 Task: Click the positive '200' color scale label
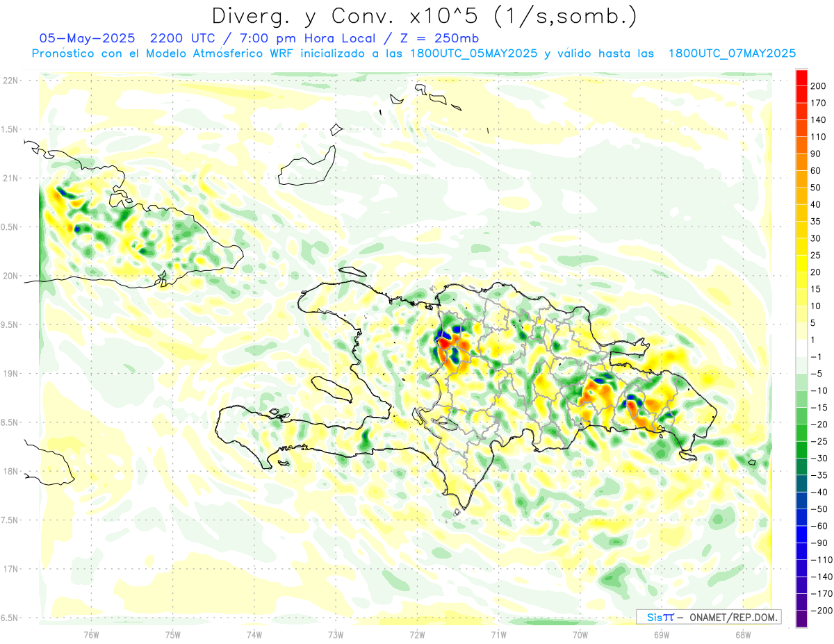[819, 86]
